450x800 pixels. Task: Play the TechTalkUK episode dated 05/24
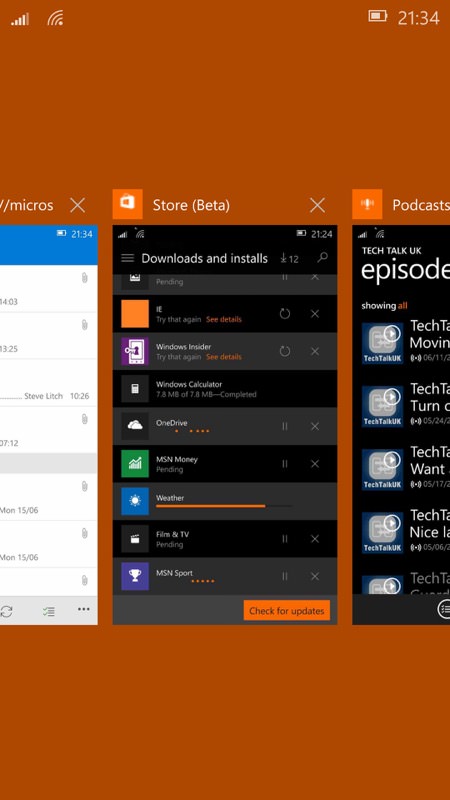point(382,406)
